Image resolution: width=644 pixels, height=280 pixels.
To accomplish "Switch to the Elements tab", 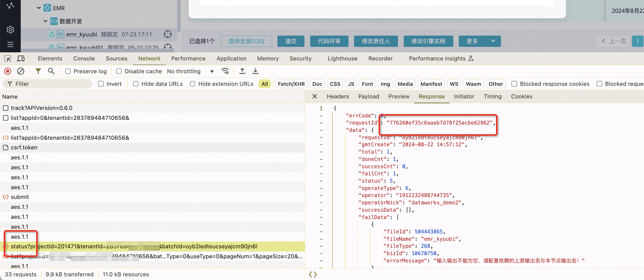I will [x=50, y=58].
